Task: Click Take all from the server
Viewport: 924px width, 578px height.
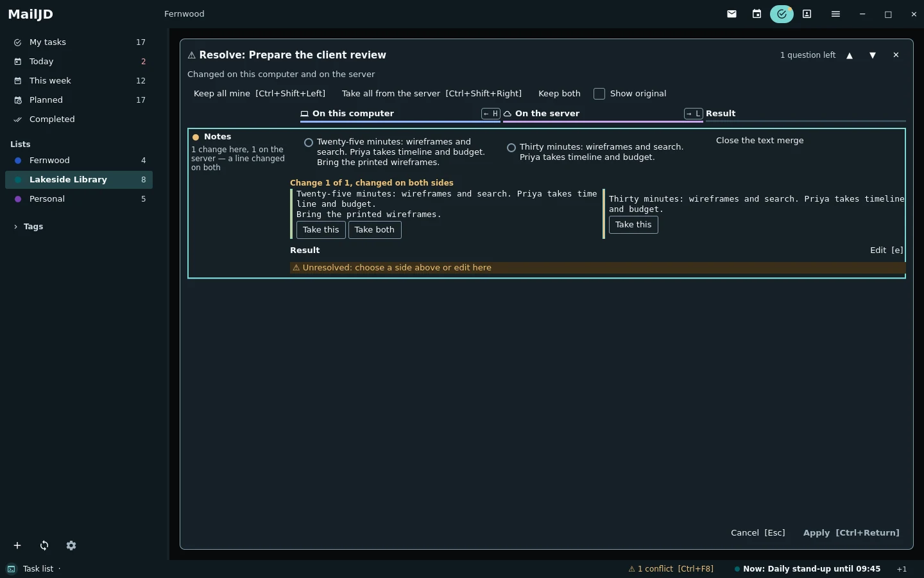Action: pyautogui.click(x=432, y=94)
